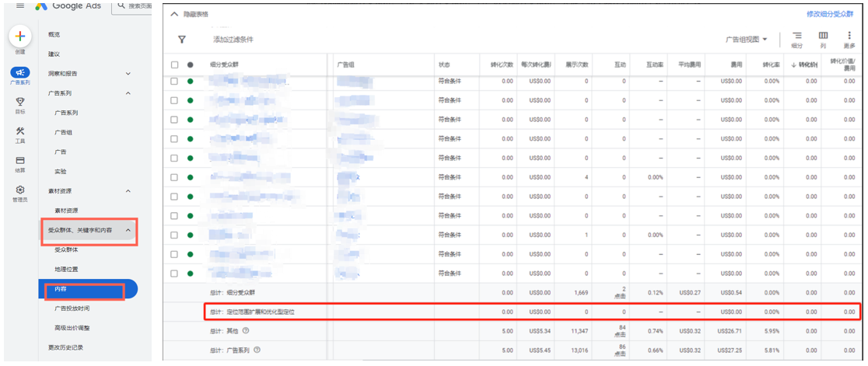Select 广告组 in sidebar
The image size is (868, 366).
click(63, 132)
